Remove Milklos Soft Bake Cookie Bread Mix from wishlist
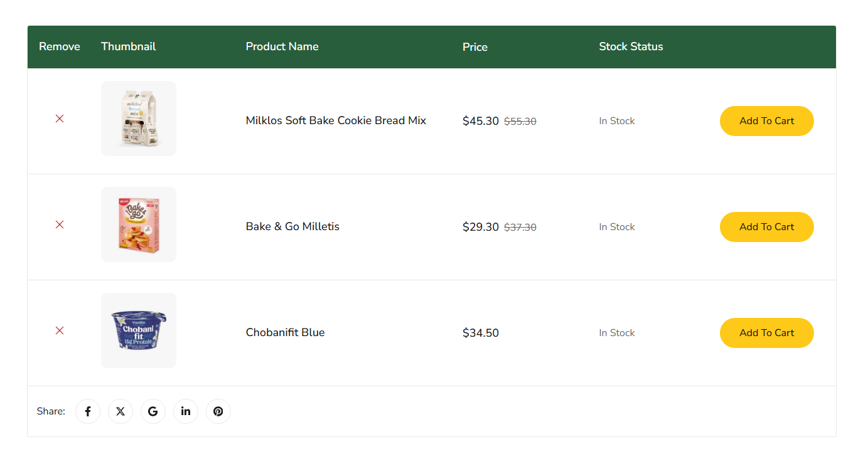 click(x=60, y=119)
